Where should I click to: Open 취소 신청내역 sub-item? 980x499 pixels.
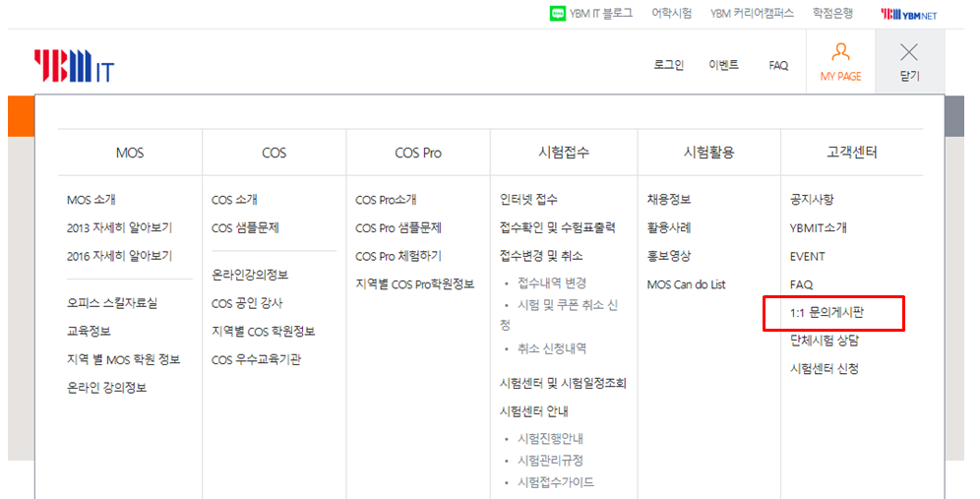552,349
